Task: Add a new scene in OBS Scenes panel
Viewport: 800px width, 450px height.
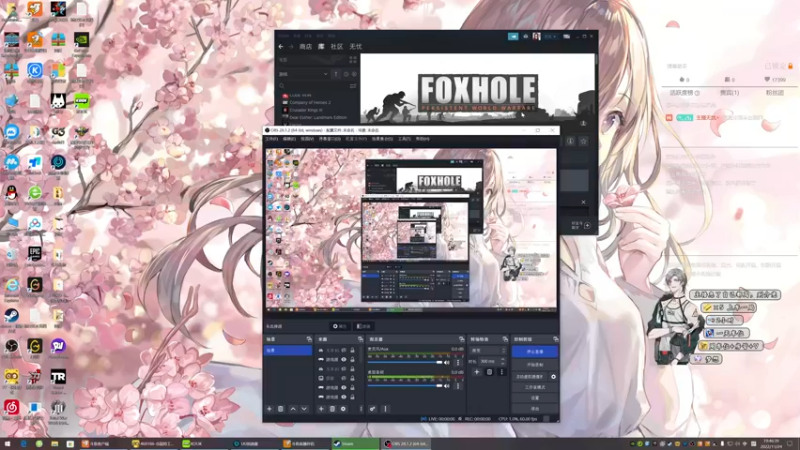Action: pos(269,409)
